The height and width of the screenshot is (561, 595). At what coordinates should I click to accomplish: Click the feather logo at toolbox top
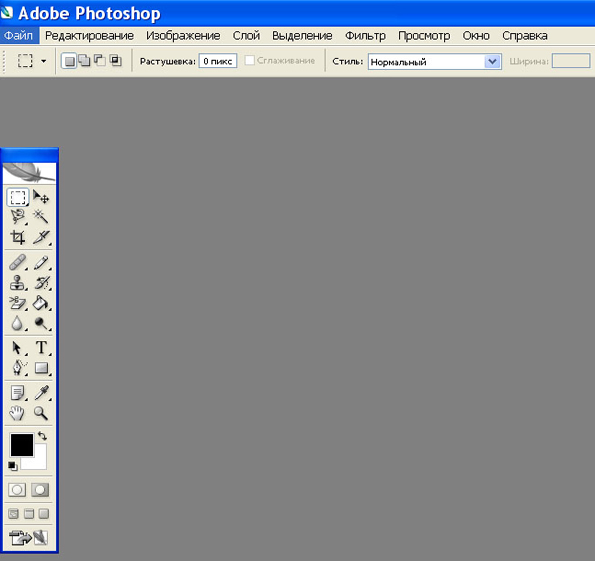[x=29, y=173]
